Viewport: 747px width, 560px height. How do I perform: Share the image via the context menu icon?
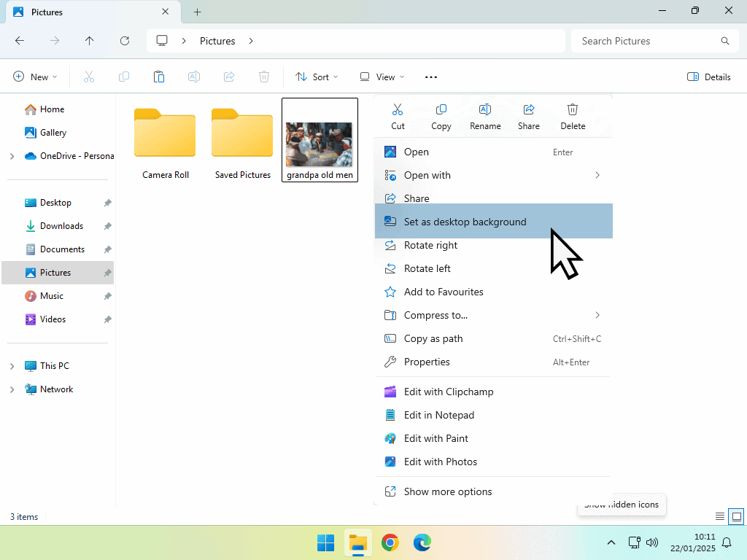click(528, 114)
